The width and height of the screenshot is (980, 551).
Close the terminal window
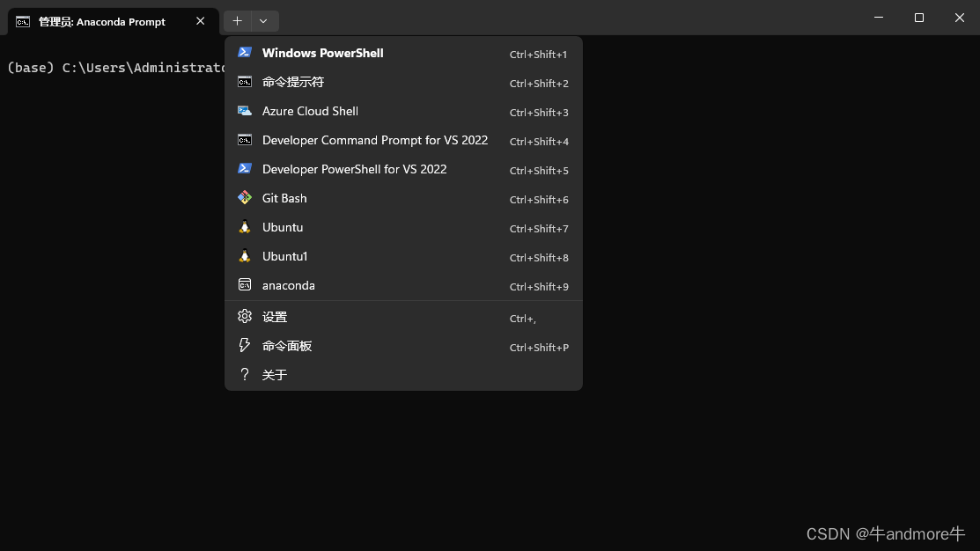[960, 18]
